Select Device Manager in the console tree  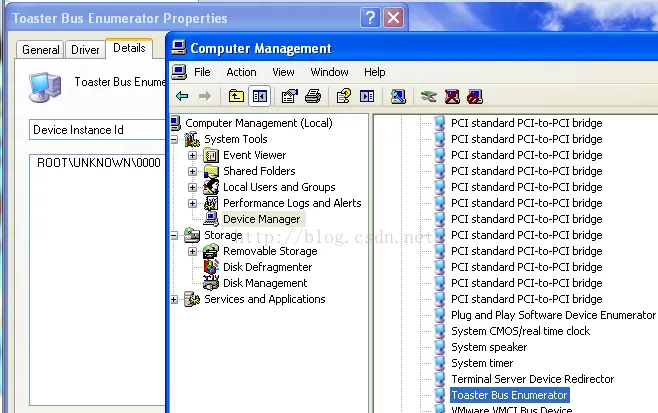(x=261, y=219)
